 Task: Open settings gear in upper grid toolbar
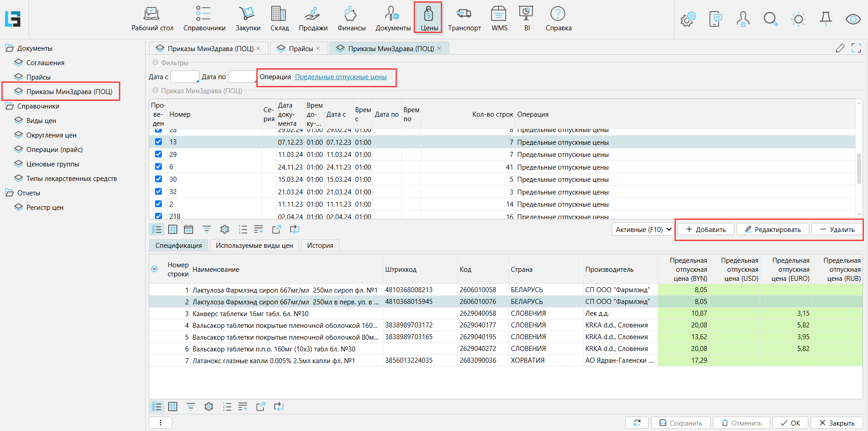[x=225, y=230]
